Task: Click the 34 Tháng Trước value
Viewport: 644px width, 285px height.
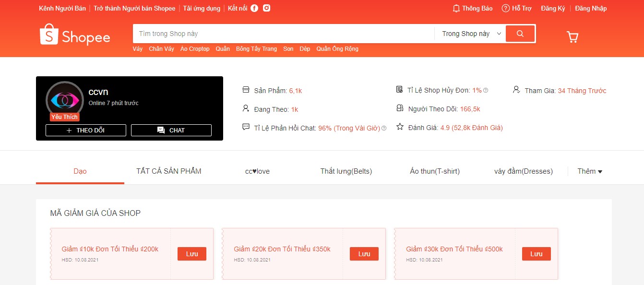Action: pos(582,91)
